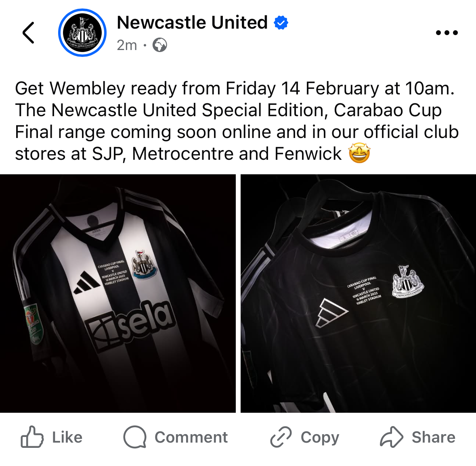Screen dimensions: 476x466
Task: Tap the sela sponsor logo on shirt
Action: click(131, 326)
